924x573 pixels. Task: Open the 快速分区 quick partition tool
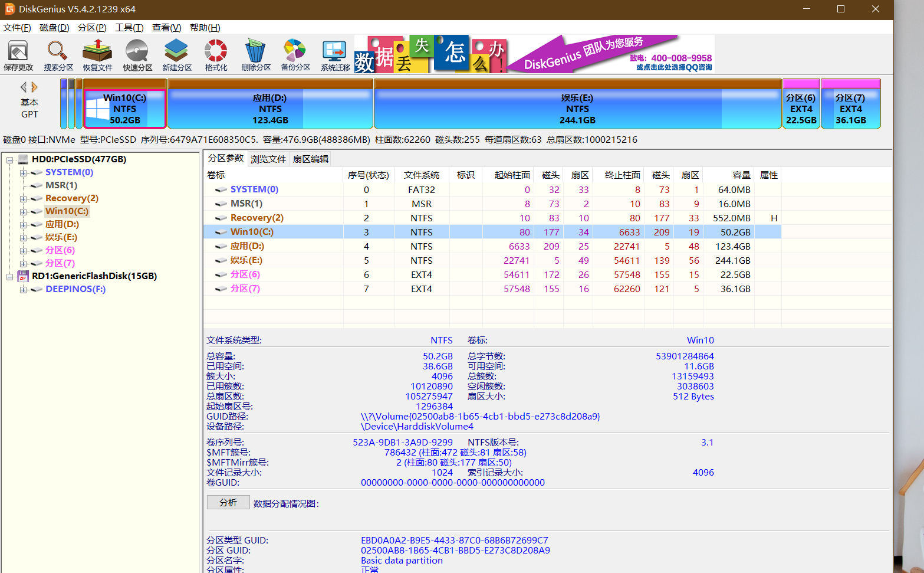click(137, 55)
